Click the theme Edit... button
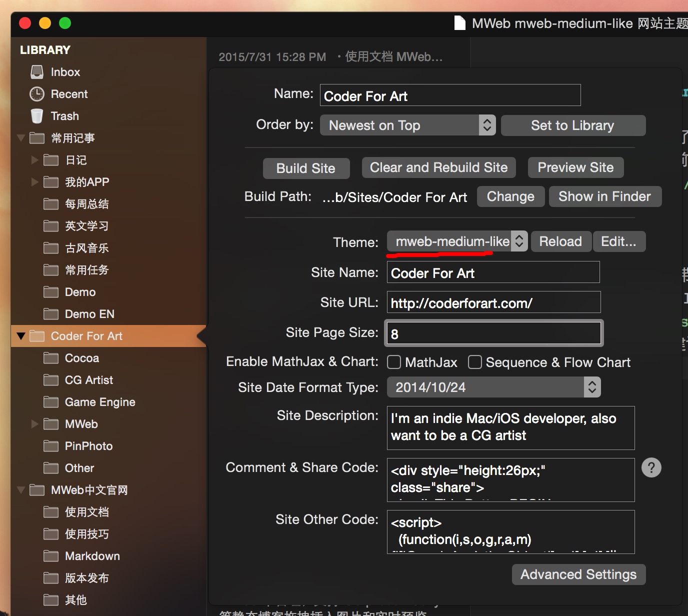The image size is (688, 616). tap(619, 241)
